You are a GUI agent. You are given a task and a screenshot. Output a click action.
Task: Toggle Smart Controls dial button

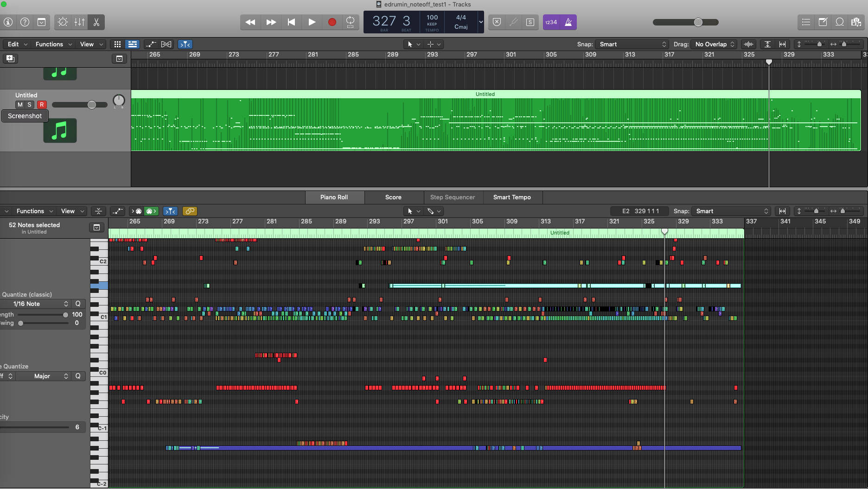click(x=63, y=22)
